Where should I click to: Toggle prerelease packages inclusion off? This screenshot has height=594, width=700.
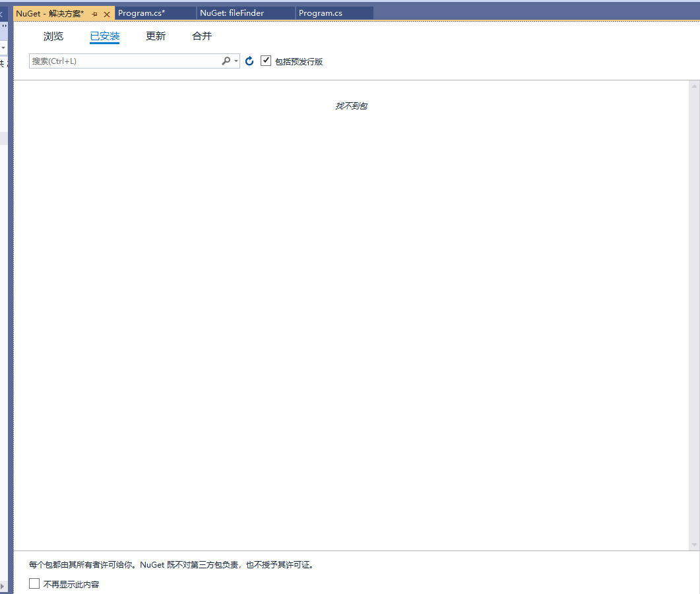click(x=266, y=60)
